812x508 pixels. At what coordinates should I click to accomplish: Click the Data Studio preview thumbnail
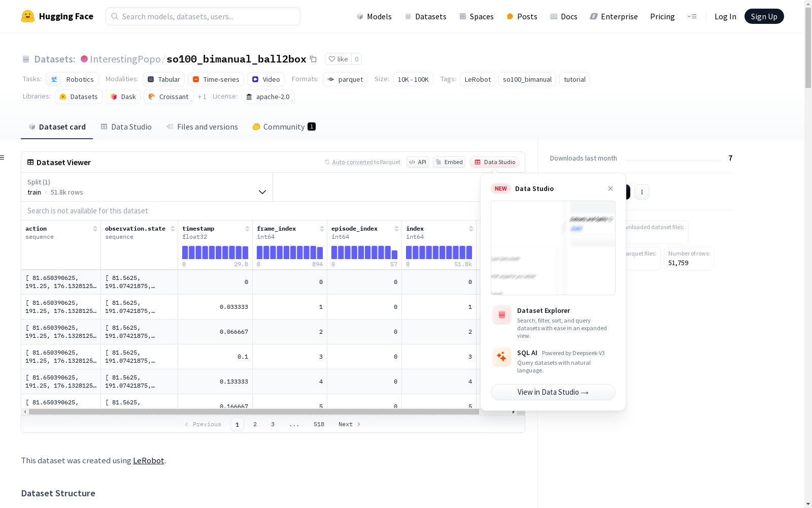(x=553, y=248)
